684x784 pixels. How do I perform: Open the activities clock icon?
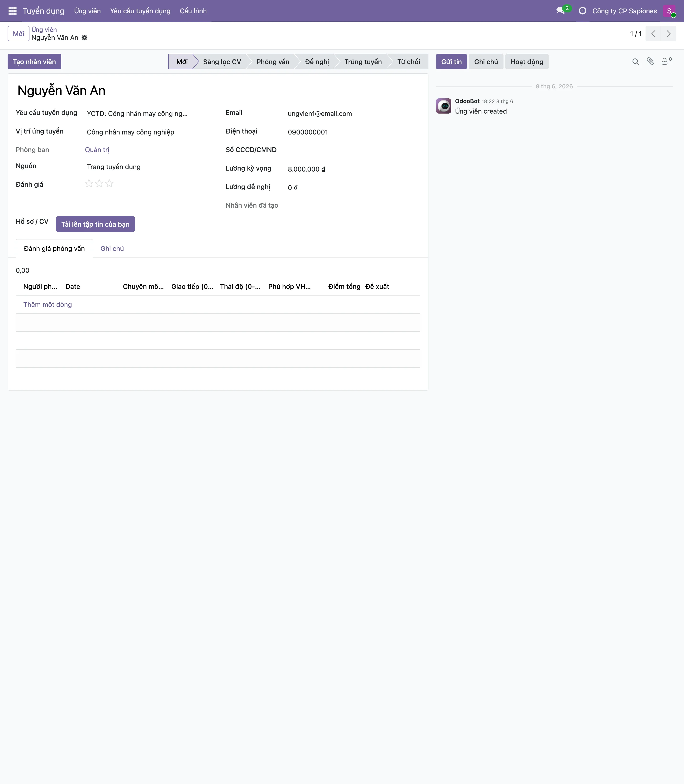tap(582, 11)
